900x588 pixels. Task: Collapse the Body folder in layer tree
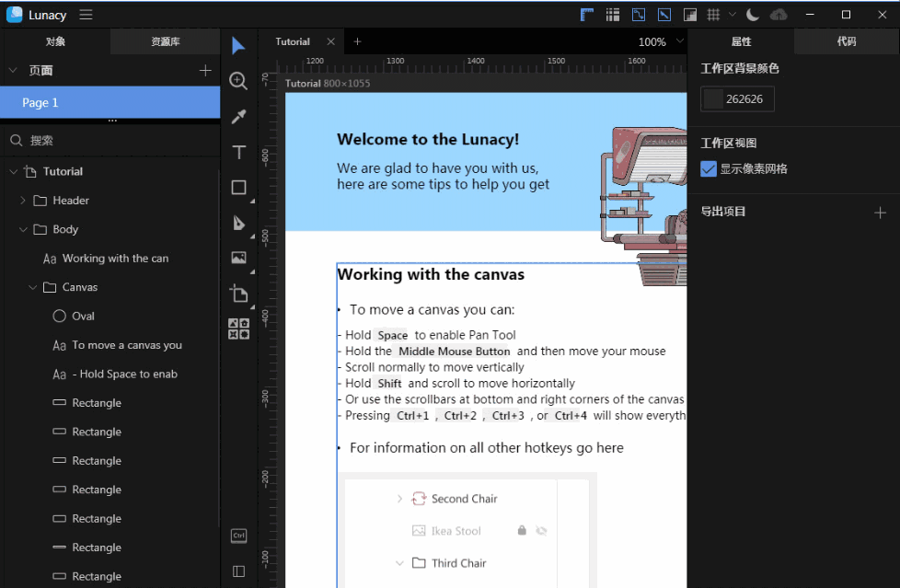click(x=23, y=229)
